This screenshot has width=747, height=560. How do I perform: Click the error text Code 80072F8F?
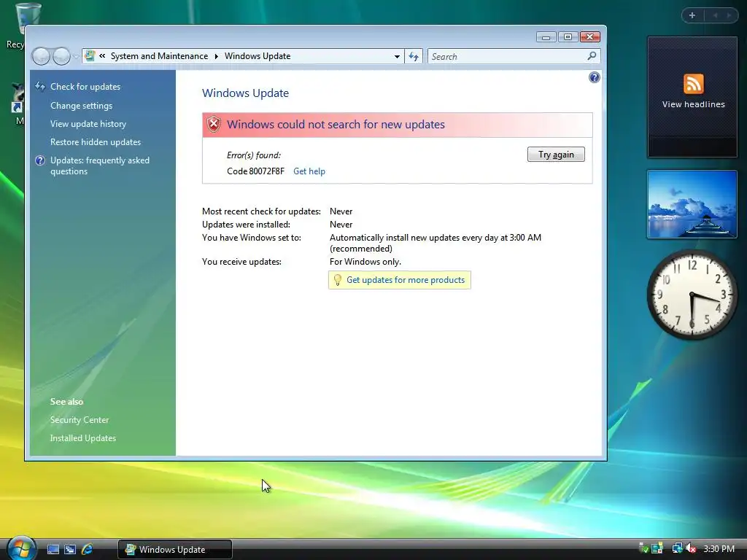[255, 171]
